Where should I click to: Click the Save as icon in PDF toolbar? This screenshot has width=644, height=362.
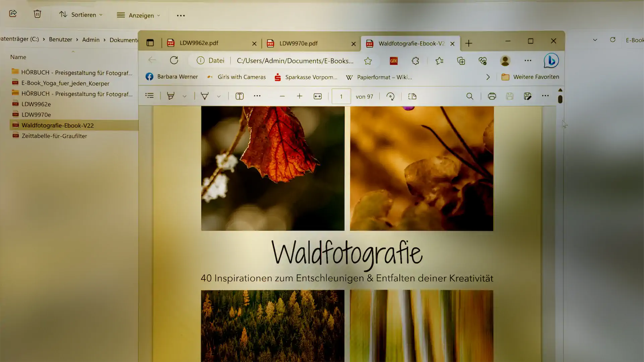527,97
